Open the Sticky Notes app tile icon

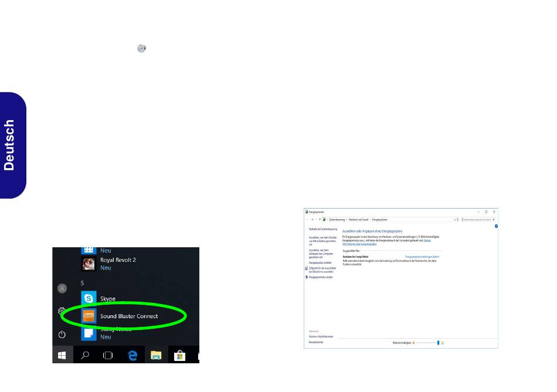(89, 333)
